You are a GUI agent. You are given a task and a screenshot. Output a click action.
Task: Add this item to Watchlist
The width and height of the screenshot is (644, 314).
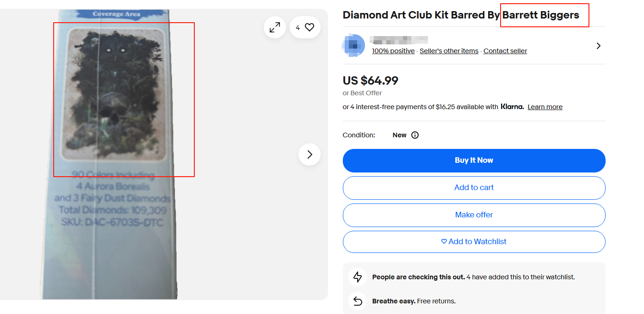tap(474, 241)
